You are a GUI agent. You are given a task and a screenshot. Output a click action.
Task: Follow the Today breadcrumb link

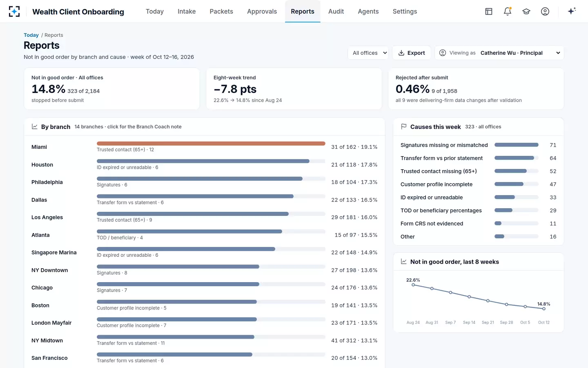coord(31,35)
